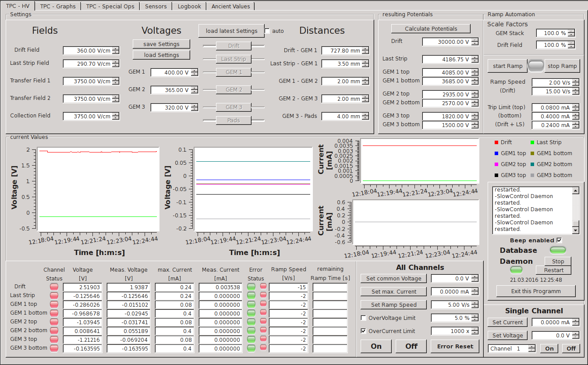Click the start Ramp button
Image resolution: width=588 pixels, height=365 pixels.
[507, 66]
